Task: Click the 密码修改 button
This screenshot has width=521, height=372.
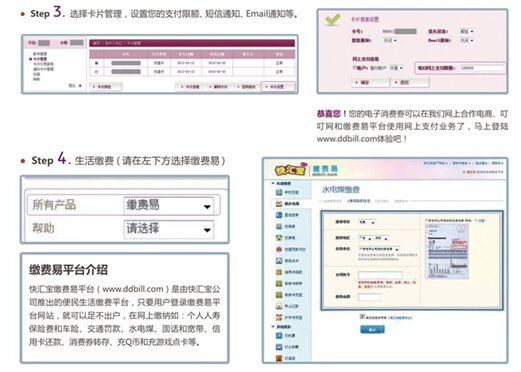Action: 247,87
